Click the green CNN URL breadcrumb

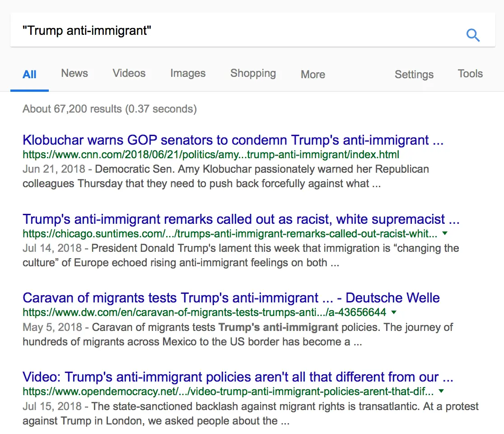pos(210,155)
